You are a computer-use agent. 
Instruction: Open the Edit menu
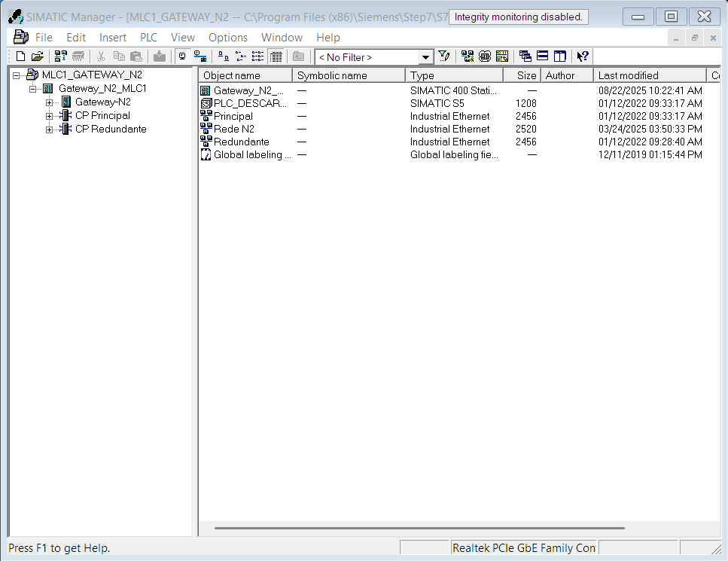(x=76, y=38)
